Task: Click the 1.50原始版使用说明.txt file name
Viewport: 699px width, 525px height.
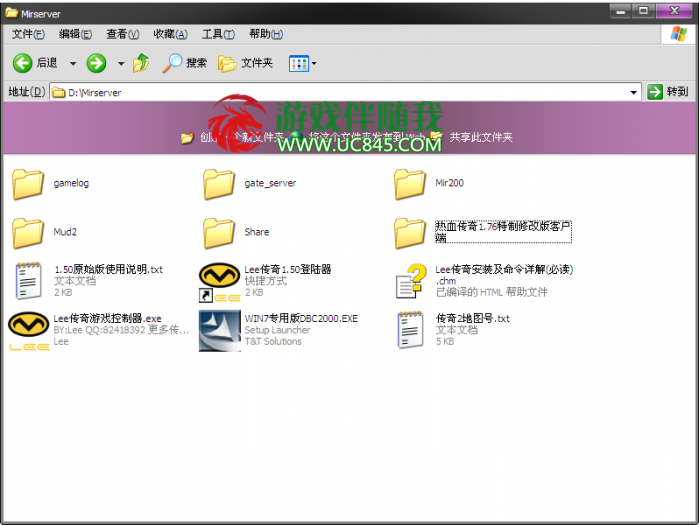Action: [x=108, y=269]
